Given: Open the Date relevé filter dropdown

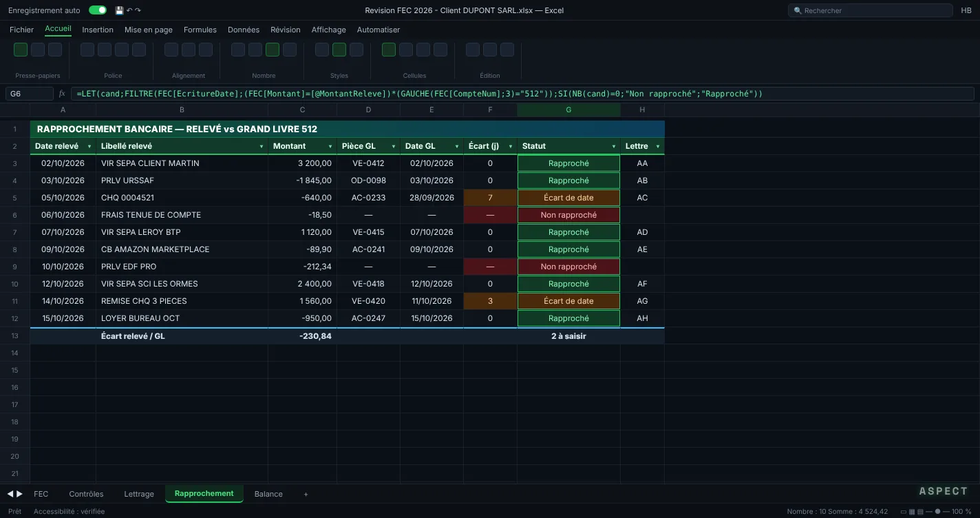Looking at the screenshot, I should click(x=89, y=147).
